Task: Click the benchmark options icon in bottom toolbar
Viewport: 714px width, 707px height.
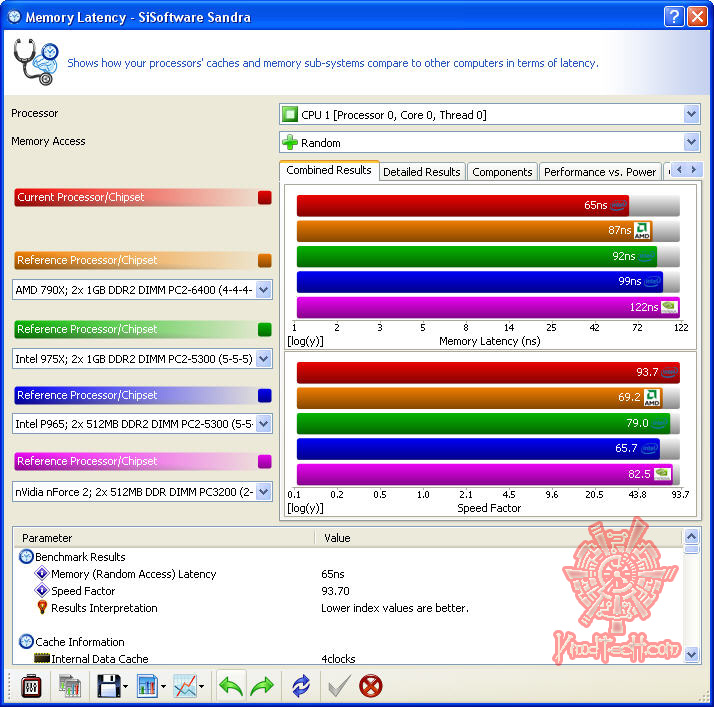Action: pyautogui.click(x=31, y=686)
